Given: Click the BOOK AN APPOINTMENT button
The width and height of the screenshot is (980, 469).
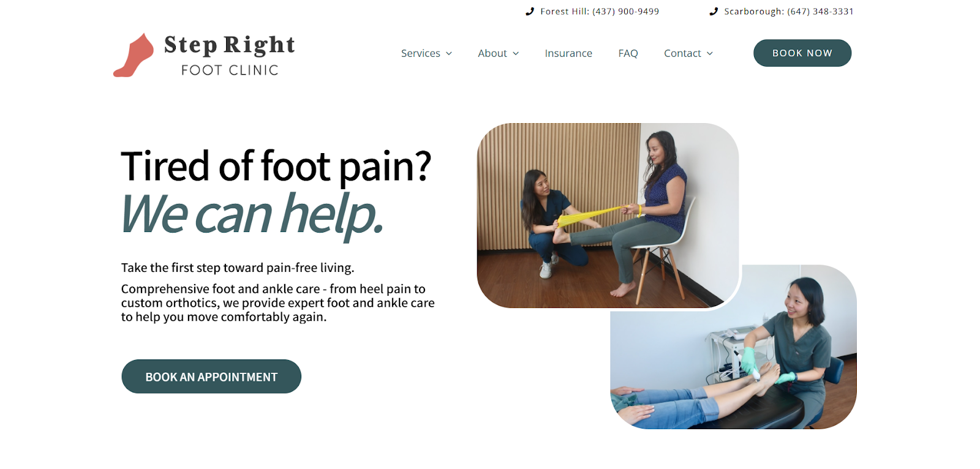Looking at the screenshot, I should point(211,377).
